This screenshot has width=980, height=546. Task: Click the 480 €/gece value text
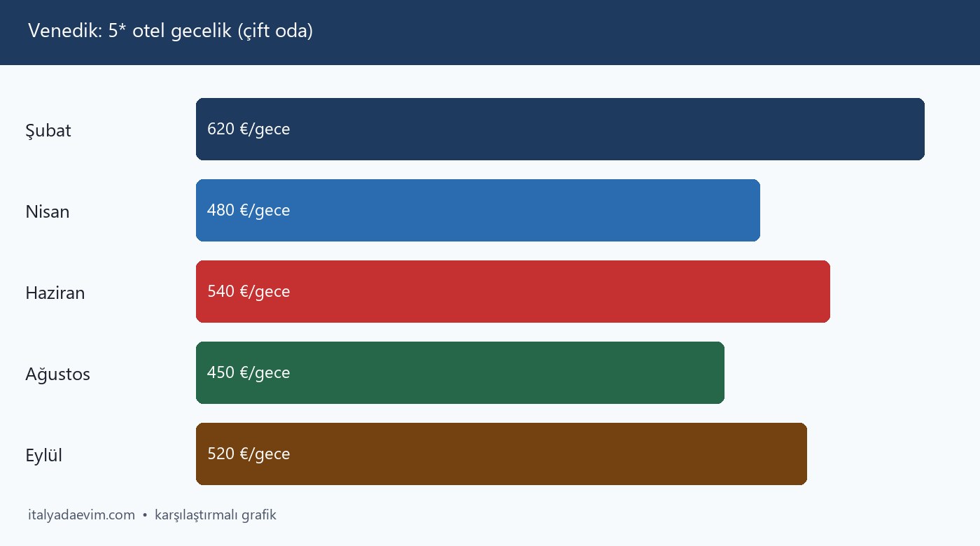[248, 210]
